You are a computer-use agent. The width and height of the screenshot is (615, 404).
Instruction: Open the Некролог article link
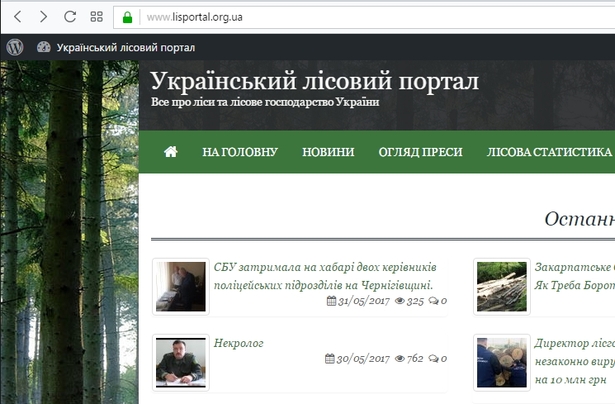coord(238,343)
